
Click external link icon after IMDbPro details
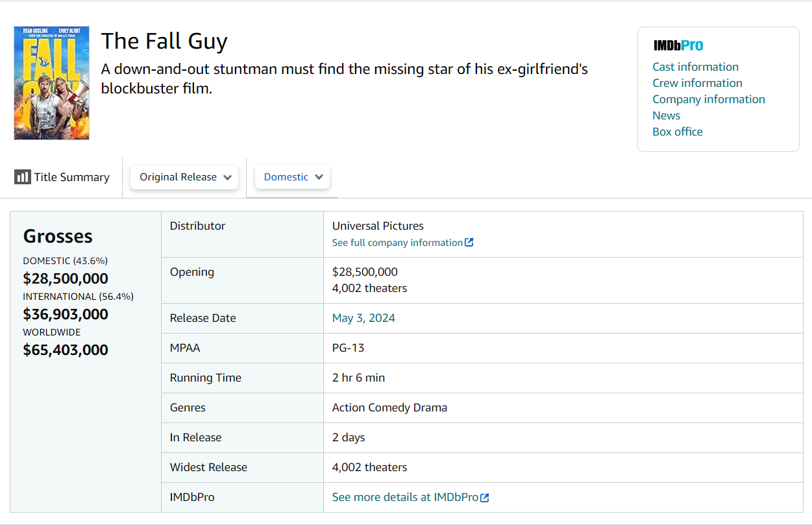coord(485,498)
